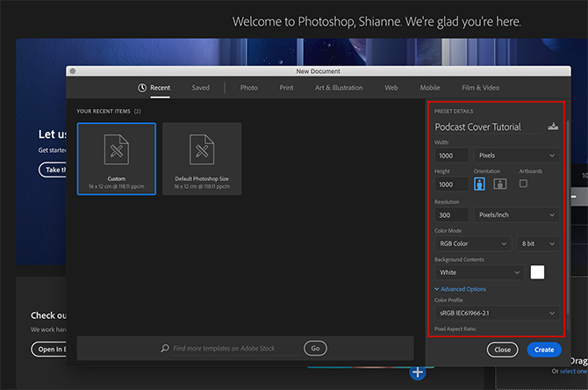Open the Film & Video tab

point(480,88)
